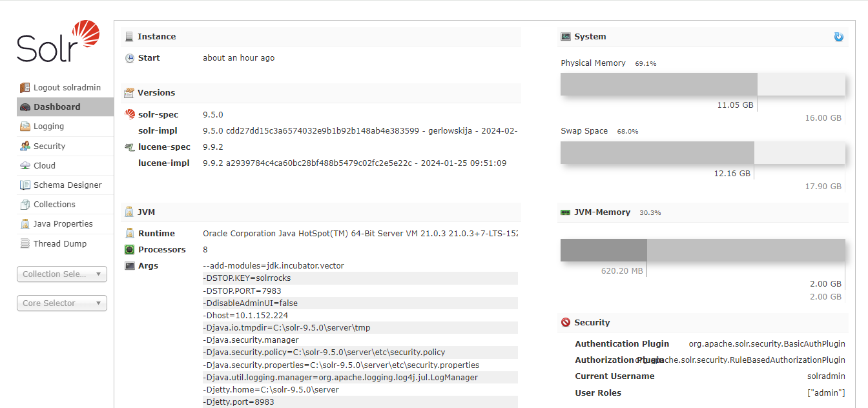Open the Dashboard menu item

[57, 107]
